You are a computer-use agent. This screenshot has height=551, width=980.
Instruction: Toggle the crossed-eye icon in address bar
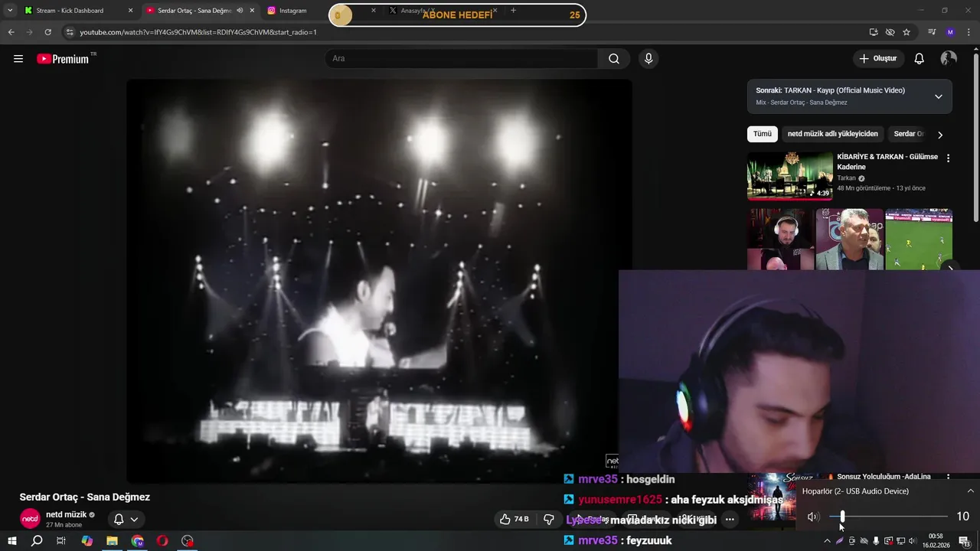[890, 32]
